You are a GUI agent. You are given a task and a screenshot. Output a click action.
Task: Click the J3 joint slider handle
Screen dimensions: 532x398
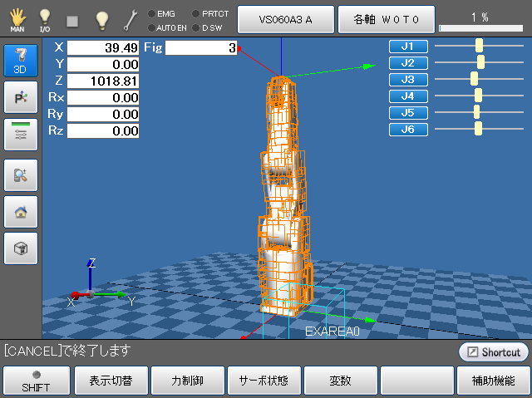(474, 79)
